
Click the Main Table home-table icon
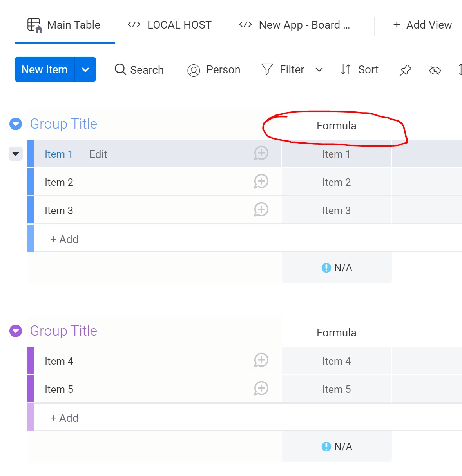coord(34,25)
